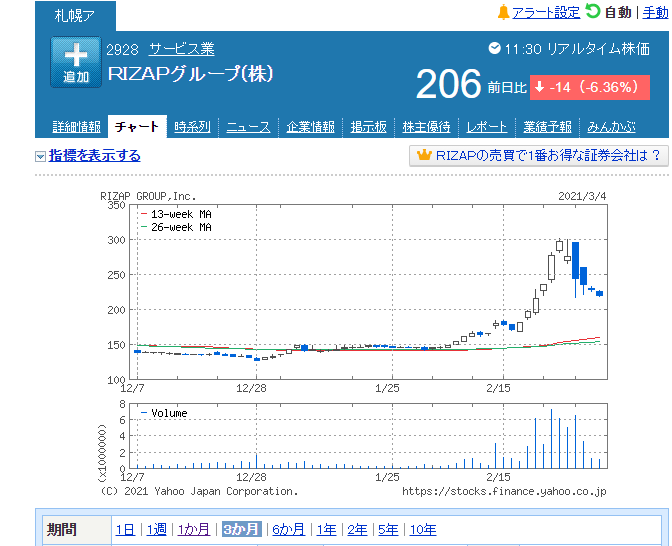Open the 指標を表示する link
The height and width of the screenshot is (546, 672).
[x=95, y=155]
